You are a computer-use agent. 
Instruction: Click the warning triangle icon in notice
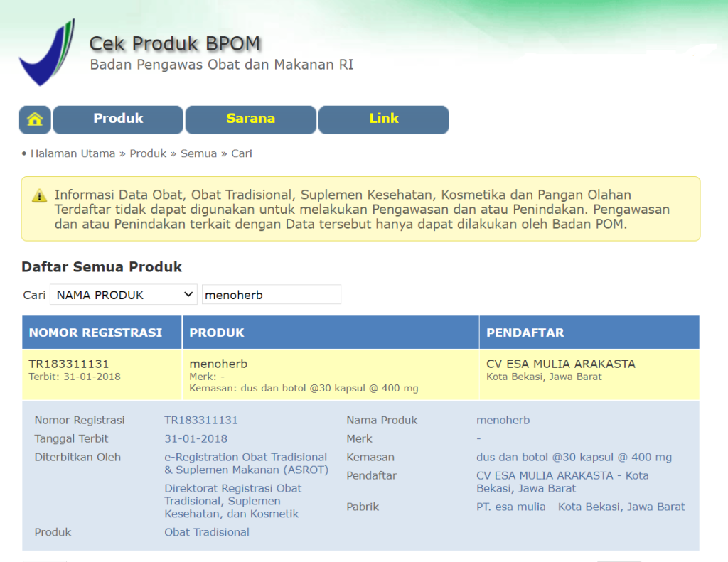pyautogui.click(x=39, y=195)
